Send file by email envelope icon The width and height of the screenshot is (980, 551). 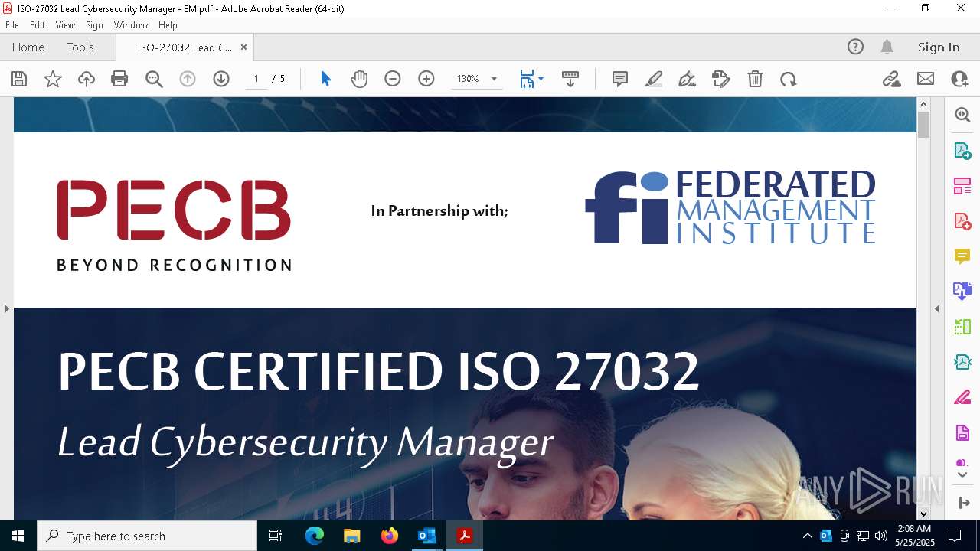(926, 79)
